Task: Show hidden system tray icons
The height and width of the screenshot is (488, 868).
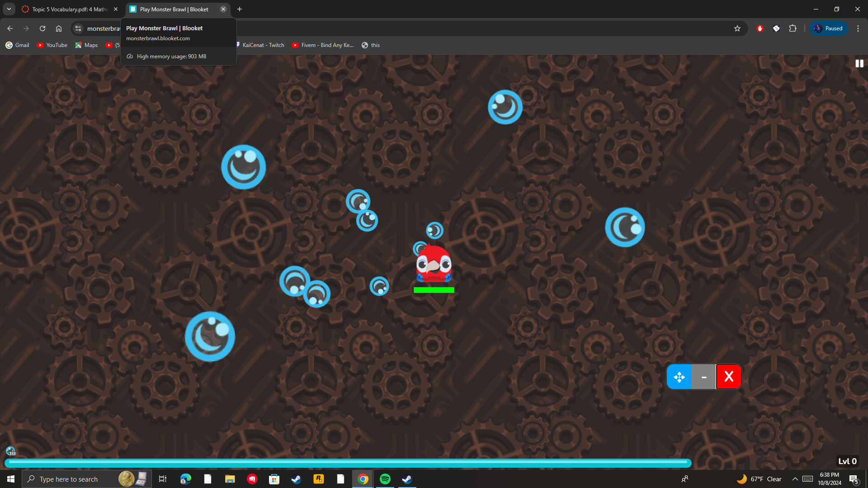Action: 795,479
